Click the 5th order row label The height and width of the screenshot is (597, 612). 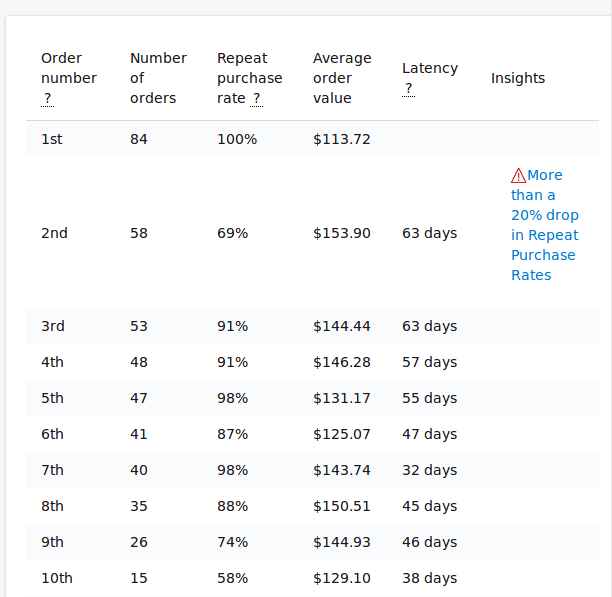coord(52,398)
